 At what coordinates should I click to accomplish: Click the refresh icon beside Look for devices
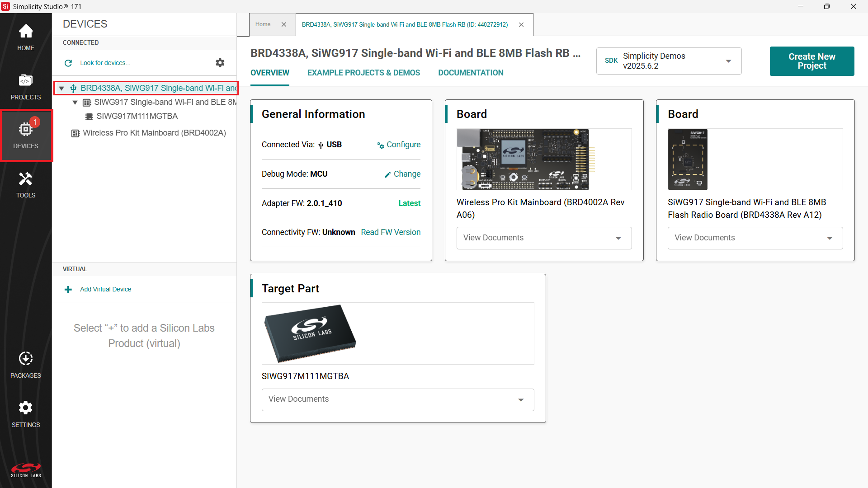click(x=68, y=63)
